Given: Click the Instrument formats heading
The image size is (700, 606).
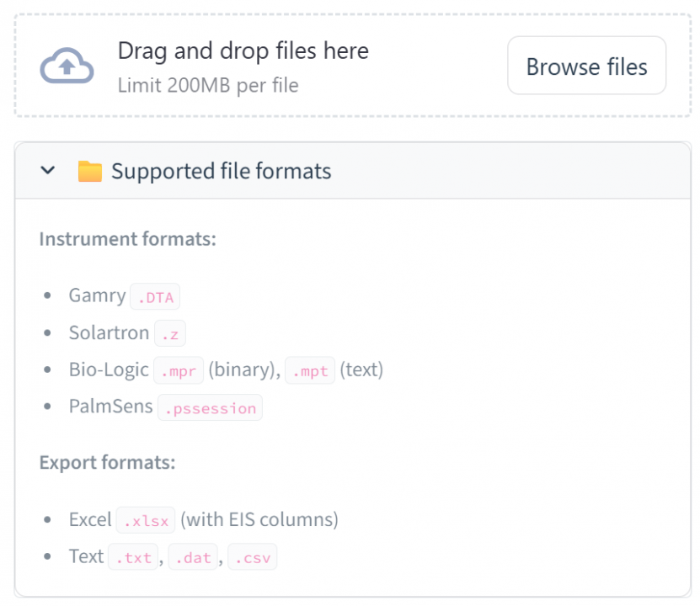Looking at the screenshot, I should coord(128,239).
